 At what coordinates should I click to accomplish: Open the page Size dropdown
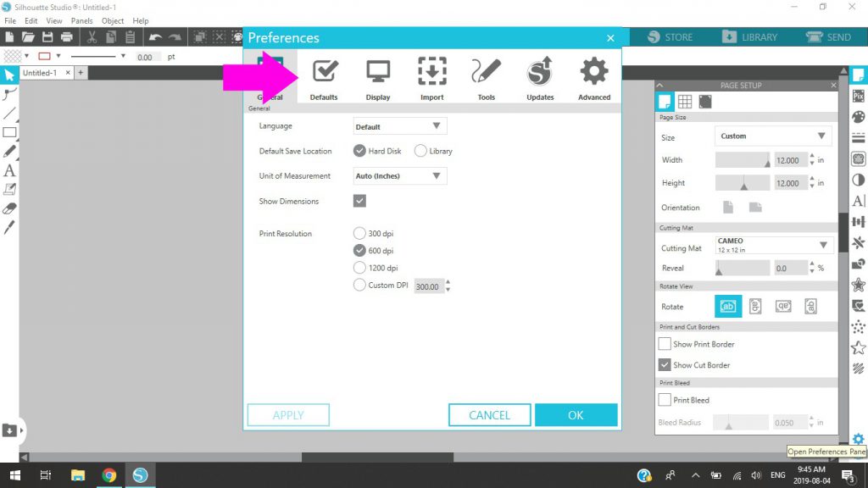click(x=773, y=136)
